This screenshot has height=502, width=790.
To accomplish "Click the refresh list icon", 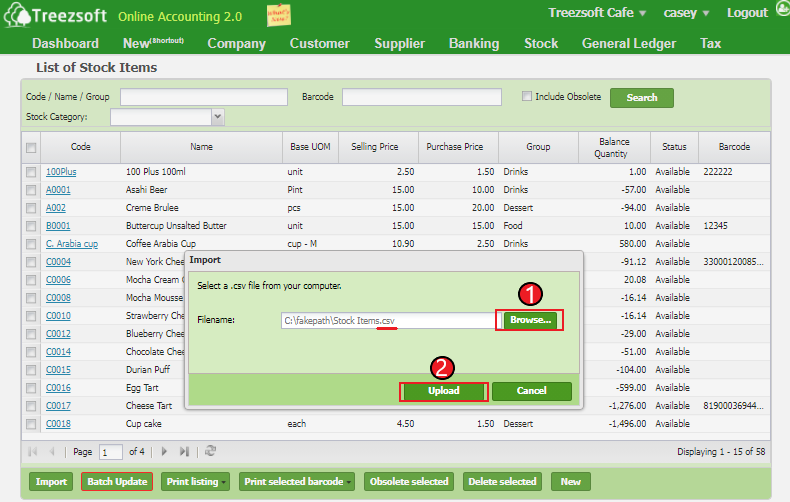I will 210,452.
